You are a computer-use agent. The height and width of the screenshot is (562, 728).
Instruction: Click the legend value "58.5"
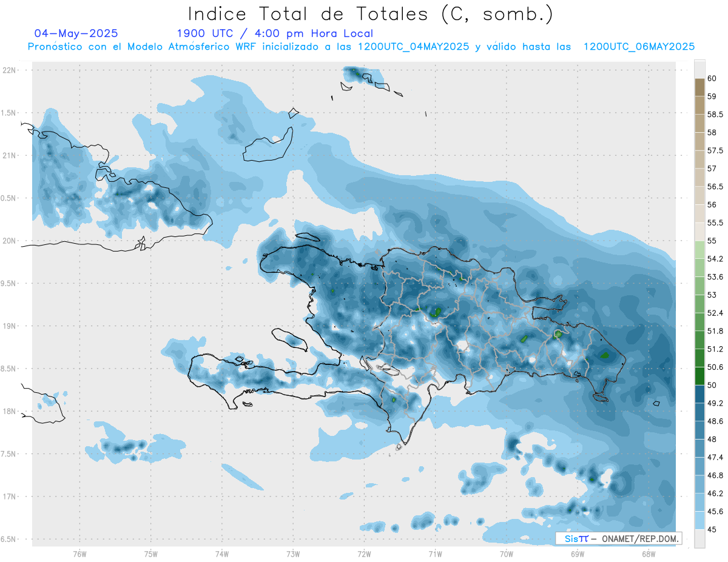(715, 114)
